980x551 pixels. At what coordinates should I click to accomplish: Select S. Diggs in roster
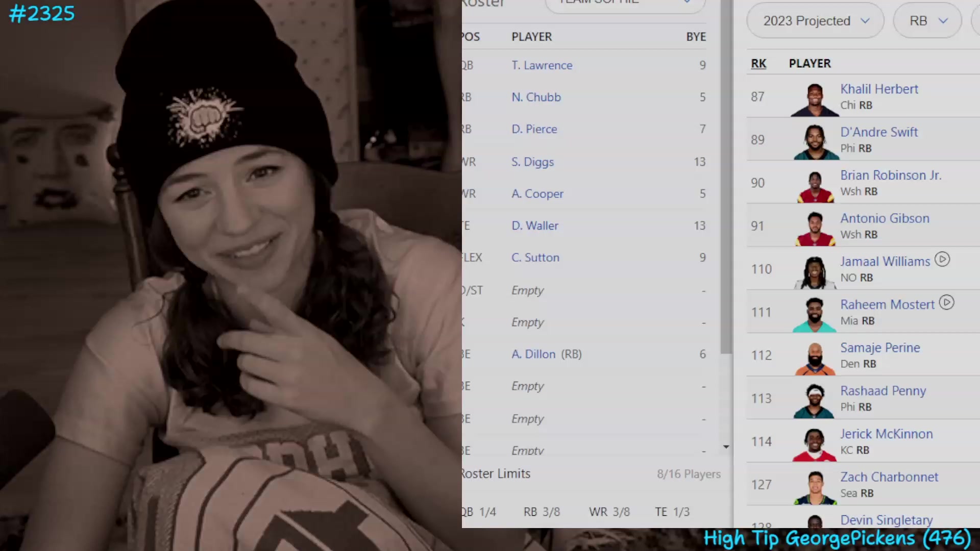click(532, 162)
